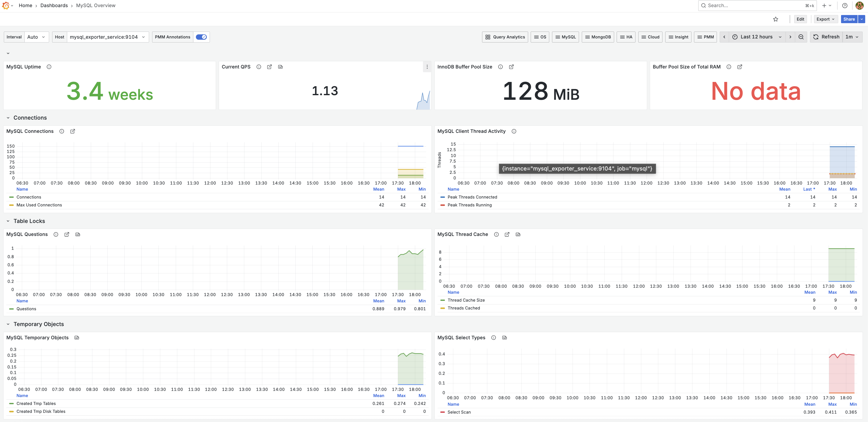Open Query Analytics menu link
The width and height of the screenshot is (868, 422).
click(505, 37)
